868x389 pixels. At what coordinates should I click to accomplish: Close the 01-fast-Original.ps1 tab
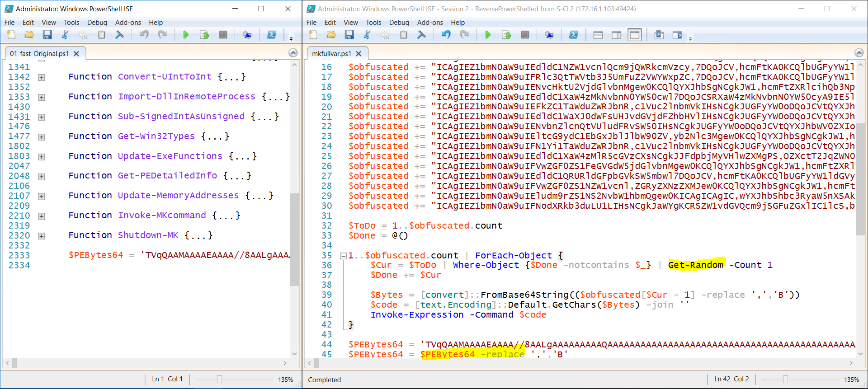(x=76, y=53)
